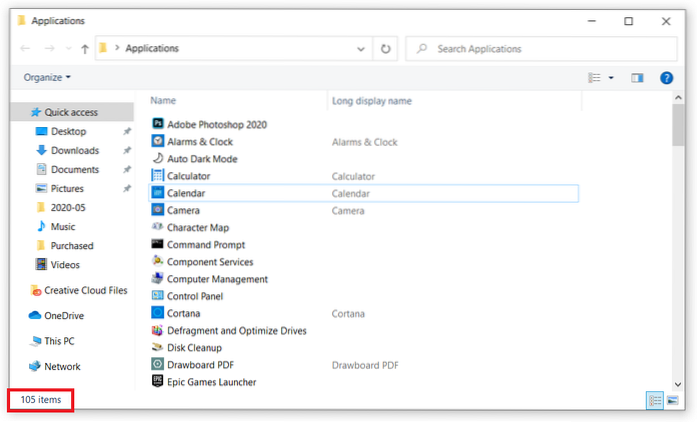Viewport: 697px width, 422px height.
Task: Click the refresh icon beside address bar
Action: pos(385,48)
